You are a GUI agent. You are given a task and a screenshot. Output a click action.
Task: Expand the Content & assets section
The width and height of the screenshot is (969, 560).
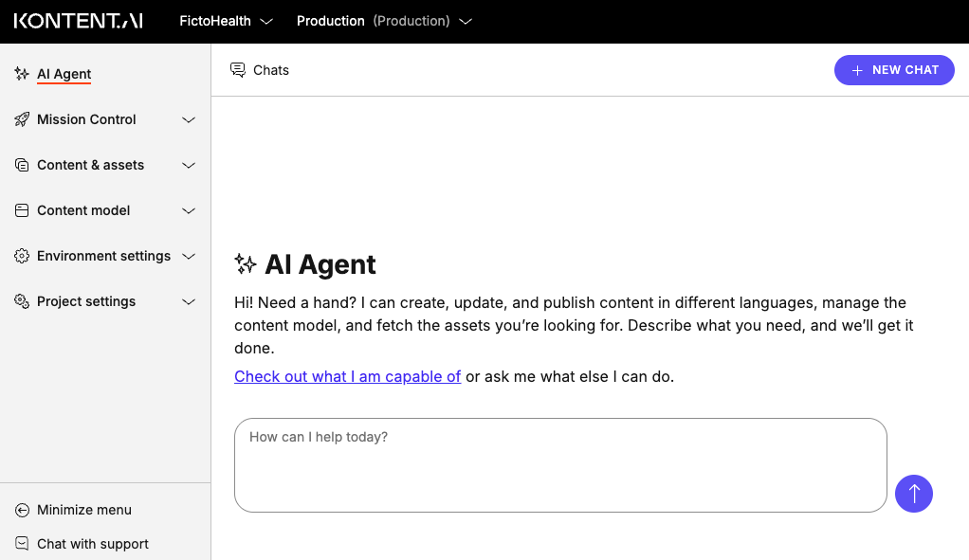188,165
